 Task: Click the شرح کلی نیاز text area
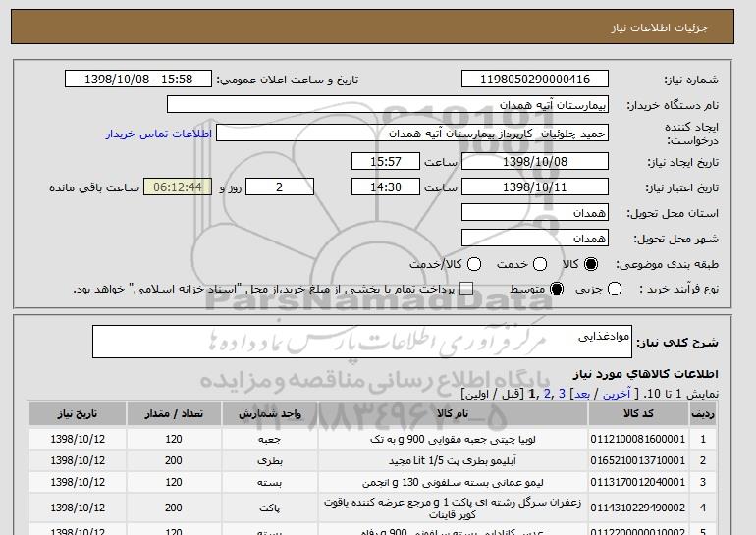362,342
